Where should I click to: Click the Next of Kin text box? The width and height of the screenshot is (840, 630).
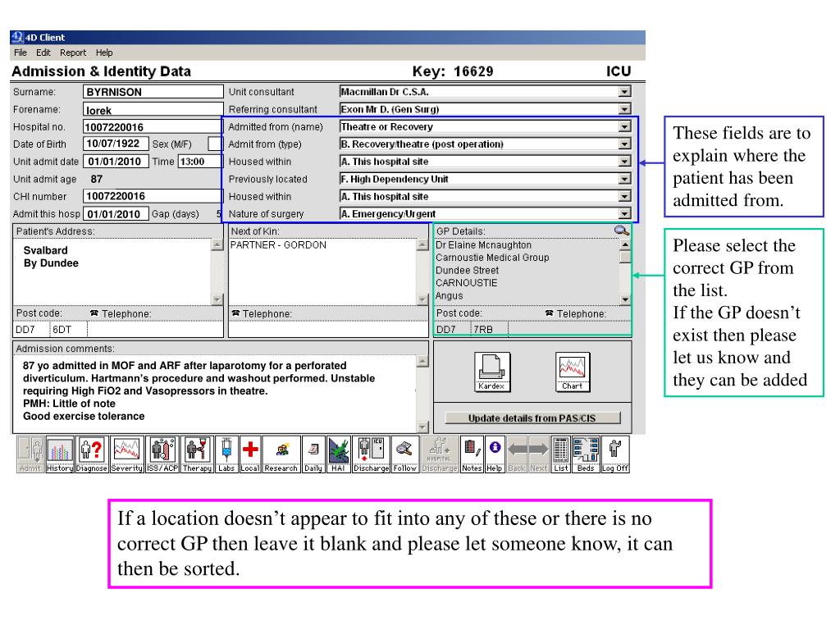coord(322,272)
